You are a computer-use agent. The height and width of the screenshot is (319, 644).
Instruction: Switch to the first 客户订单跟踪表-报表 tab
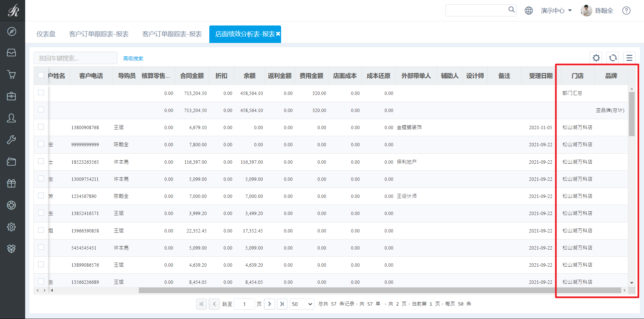click(99, 34)
